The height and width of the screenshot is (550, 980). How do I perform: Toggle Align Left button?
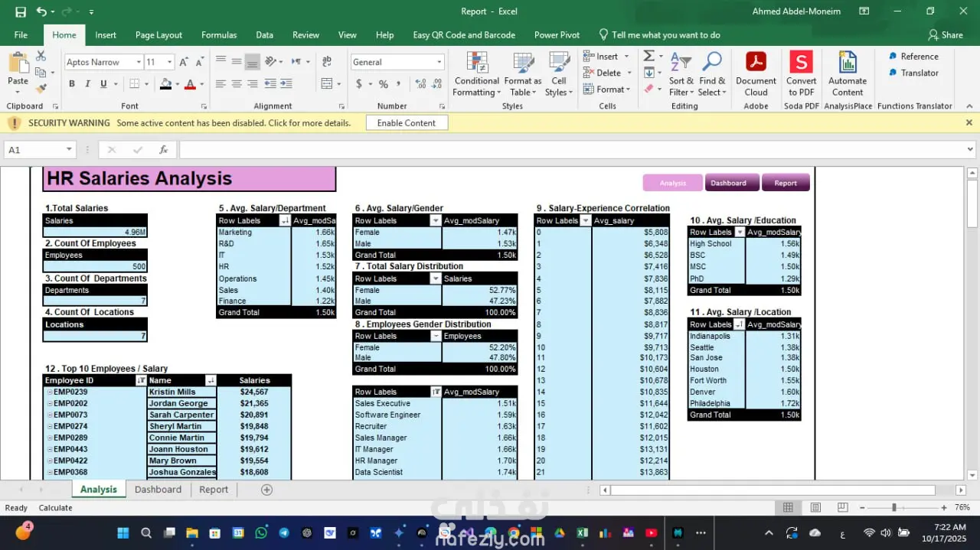coord(220,84)
